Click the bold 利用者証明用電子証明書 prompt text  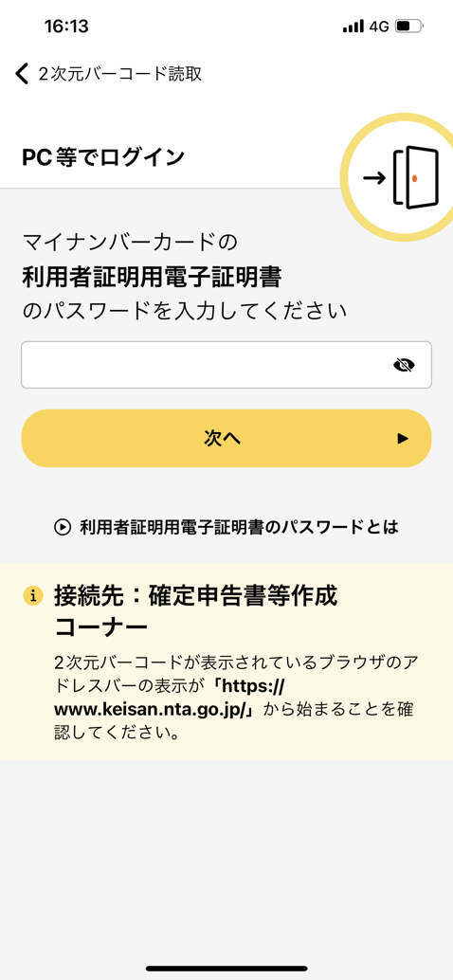(152, 276)
